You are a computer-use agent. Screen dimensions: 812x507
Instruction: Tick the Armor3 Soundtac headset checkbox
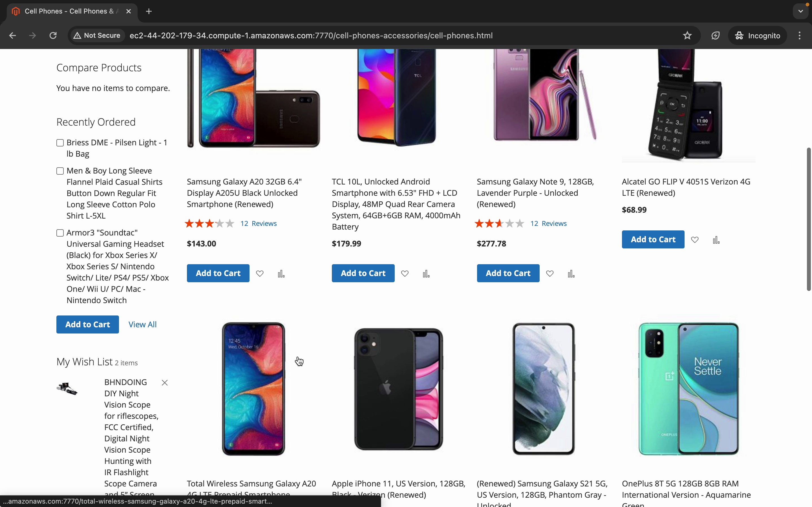click(60, 233)
